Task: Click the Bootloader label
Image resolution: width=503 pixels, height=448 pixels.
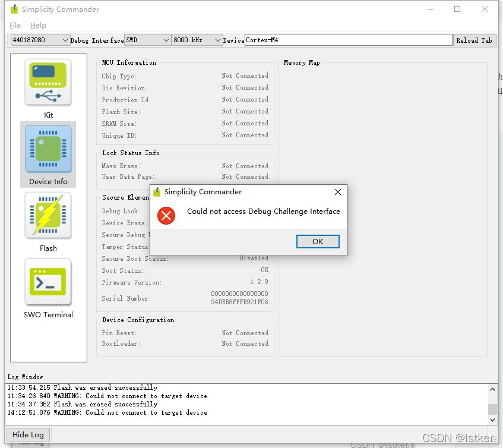Action: pos(121,343)
